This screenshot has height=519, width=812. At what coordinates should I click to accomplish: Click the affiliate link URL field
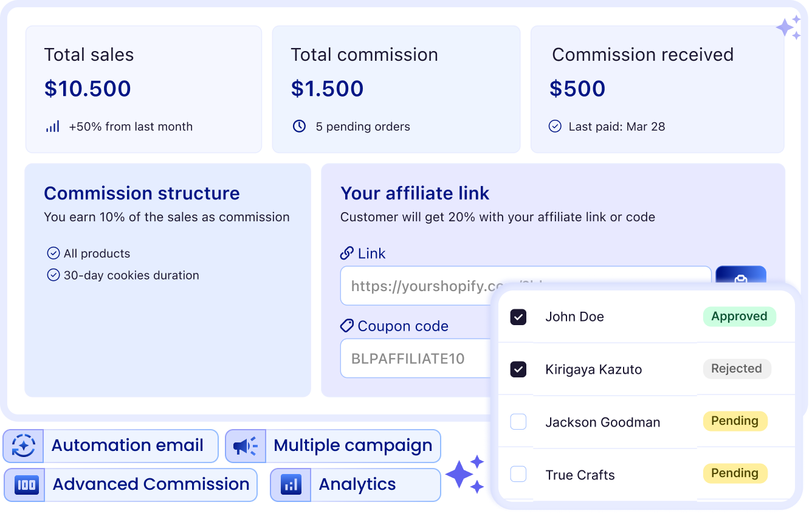(526, 286)
